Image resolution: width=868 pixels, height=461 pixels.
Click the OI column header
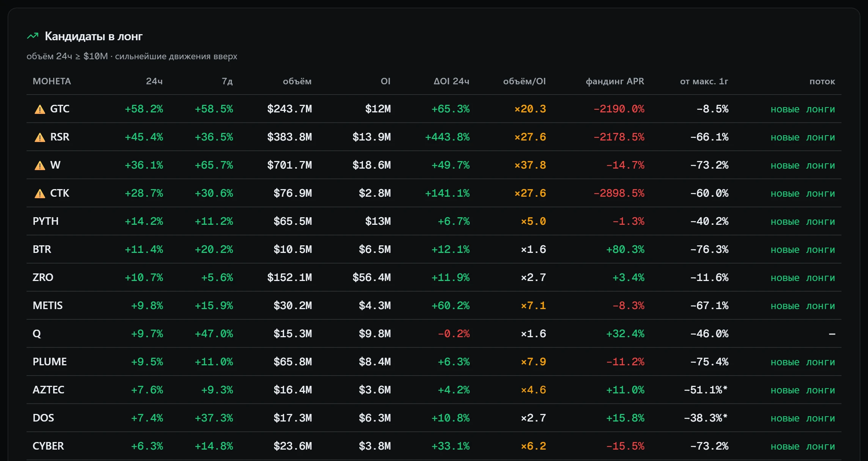click(x=385, y=81)
